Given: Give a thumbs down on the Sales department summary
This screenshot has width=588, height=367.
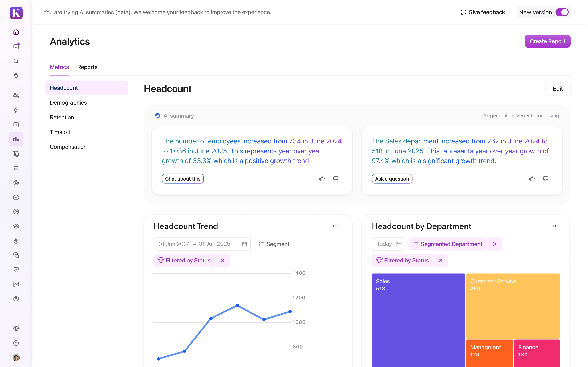Looking at the screenshot, I should pos(545,179).
